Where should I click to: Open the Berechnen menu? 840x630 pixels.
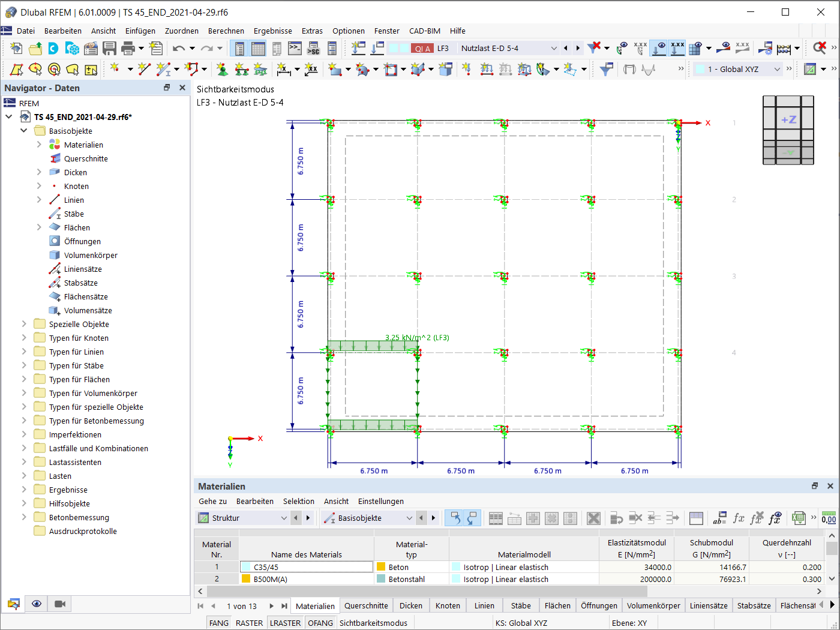click(226, 31)
